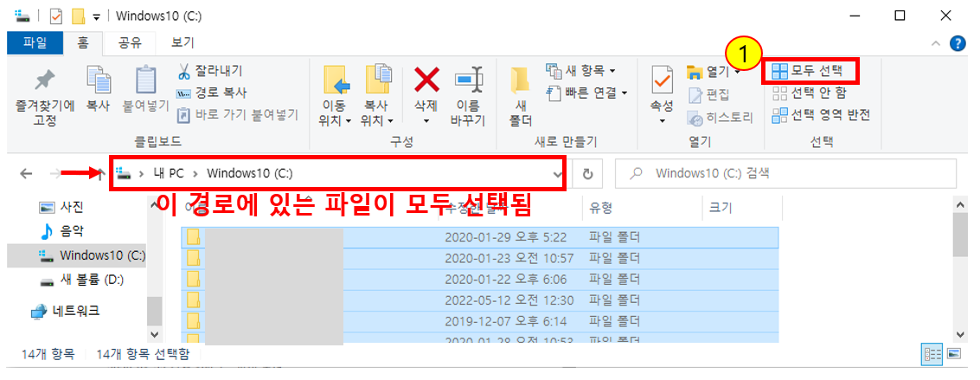This screenshot has width=980, height=380.
Task: Click the 속성 properties icon
Action: click(x=662, y=80)
